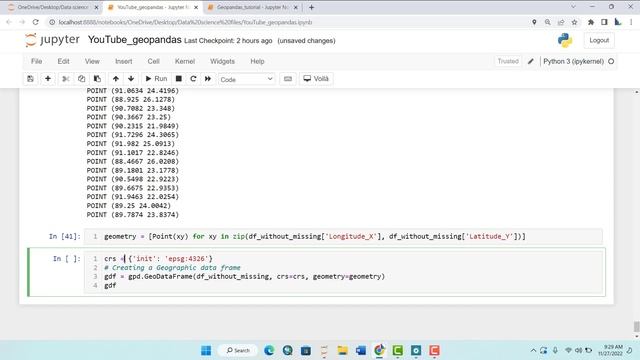Share this page icon in address bar
This screenshot has width=640, height=360.
click(561, 22)
